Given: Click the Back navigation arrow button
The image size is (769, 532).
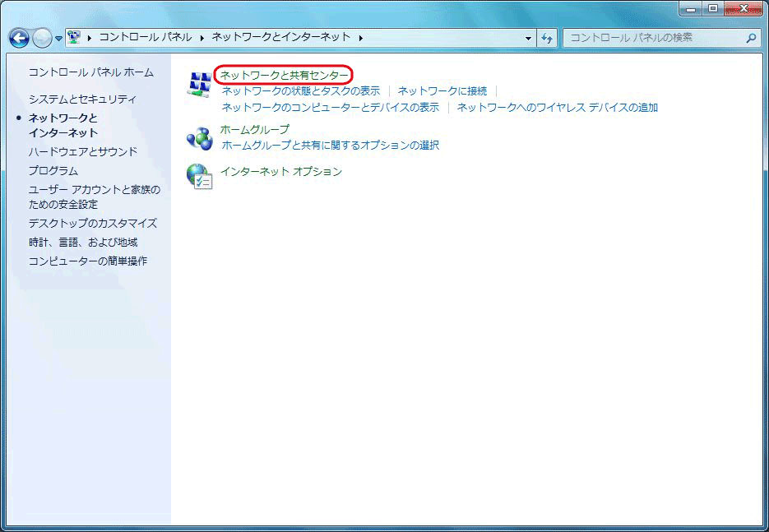Looking at the screenshot, I should pyautogui.click(x=19, y=38).
